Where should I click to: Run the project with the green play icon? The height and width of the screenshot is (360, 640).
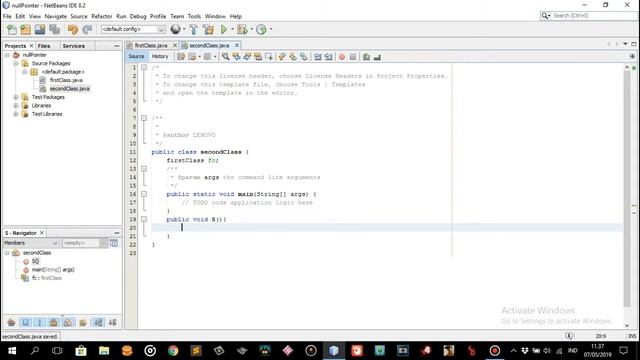(x=224, y=29)
